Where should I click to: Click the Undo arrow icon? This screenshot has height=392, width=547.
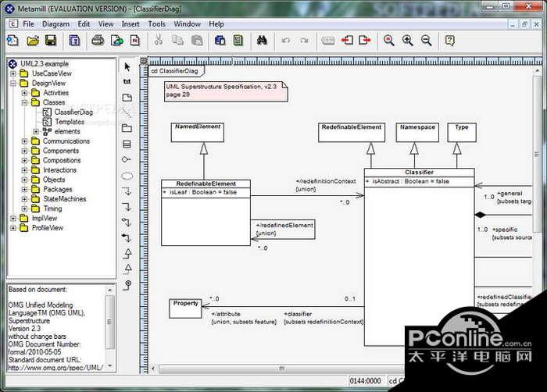(286, 41)
